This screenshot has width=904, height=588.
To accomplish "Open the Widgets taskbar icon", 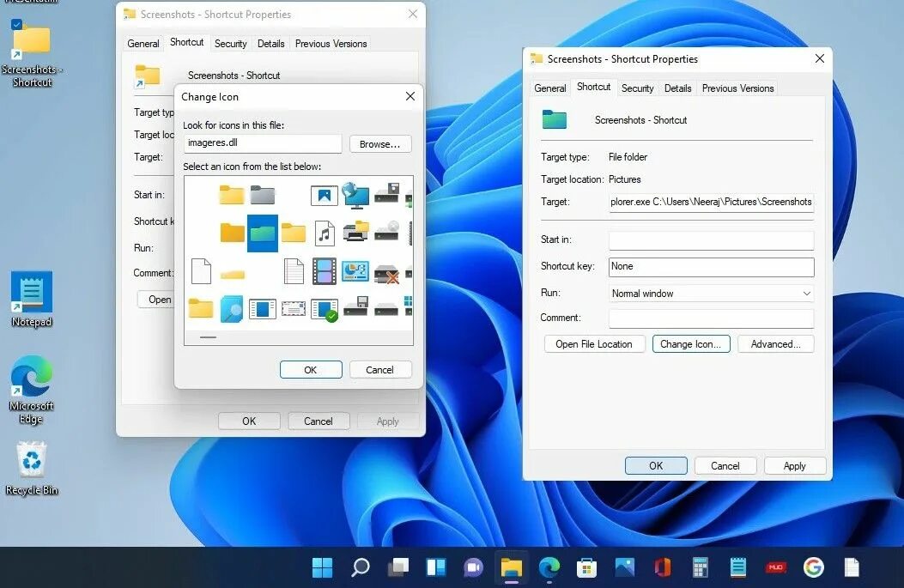I will pos(436,567).
